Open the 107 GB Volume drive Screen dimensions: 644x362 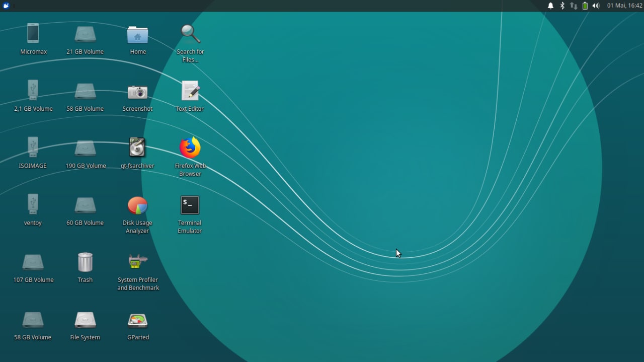pyautogui.click(x=33, y=262)
